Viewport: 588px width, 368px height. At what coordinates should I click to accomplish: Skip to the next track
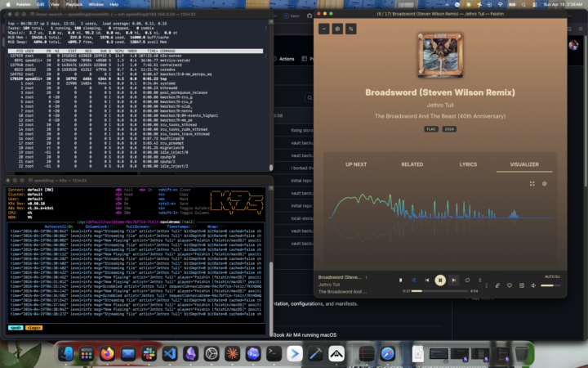pyautogui.click(x=454, y=280)
